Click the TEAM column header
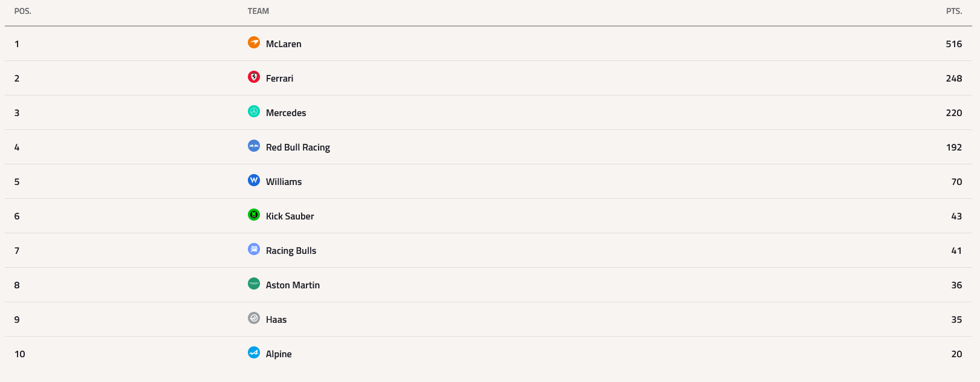This screenshot has width=980, height=382. point(258,11)
